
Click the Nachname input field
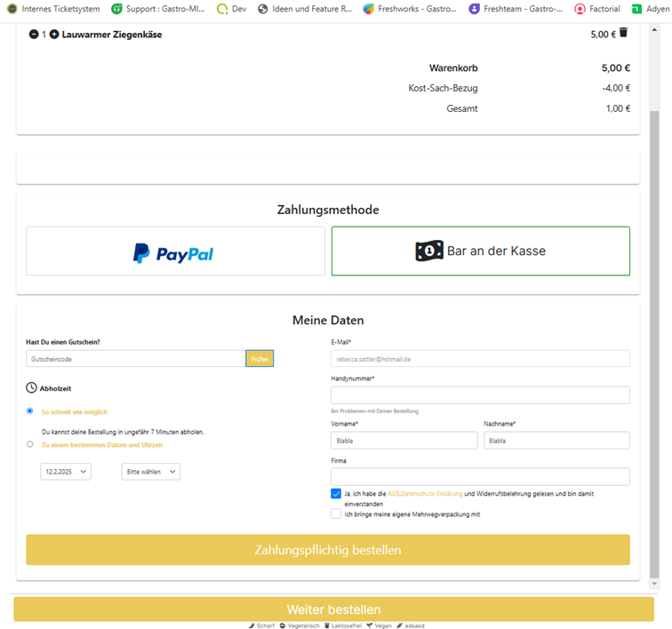click(x=556, y=441)
